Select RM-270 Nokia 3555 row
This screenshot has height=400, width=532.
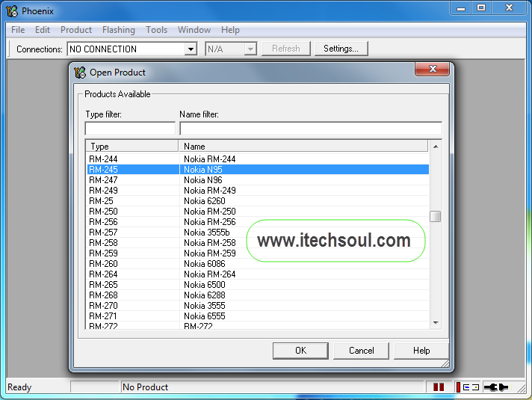258,306
